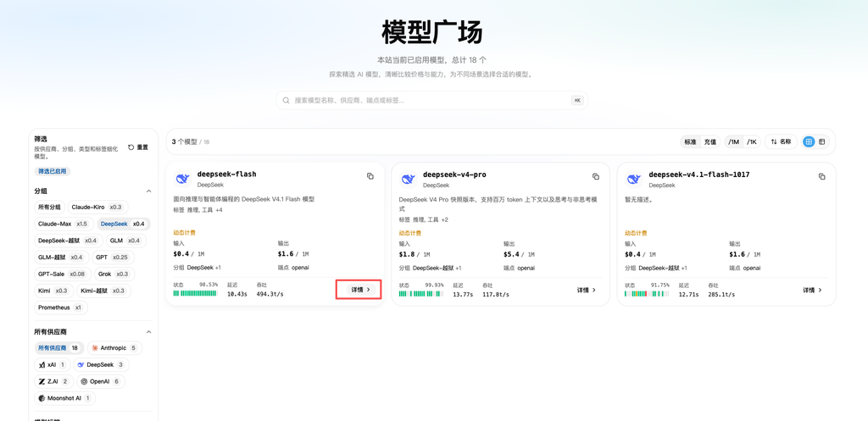Click the 模型广场 page heading
Image resolution: width=868 pixels, height=421 pixels.
click(x=432, y=32)
